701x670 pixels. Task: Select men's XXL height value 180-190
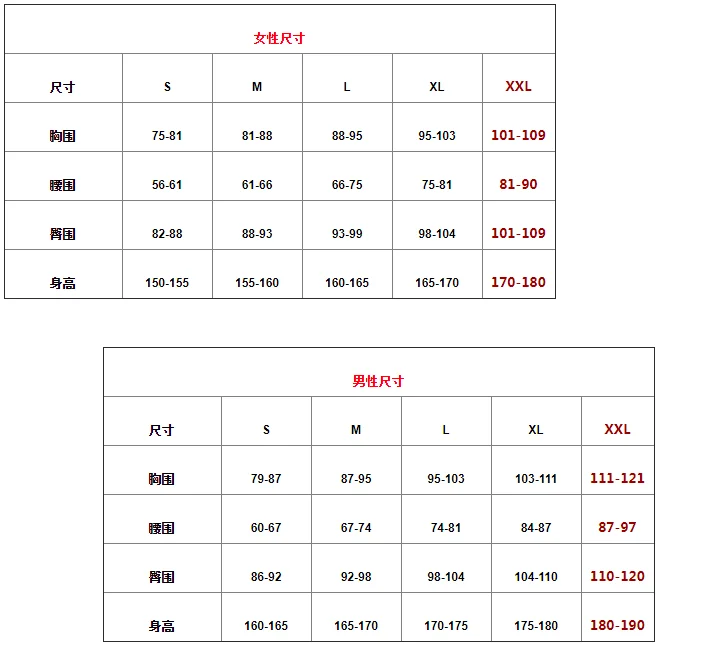[617, 625]
